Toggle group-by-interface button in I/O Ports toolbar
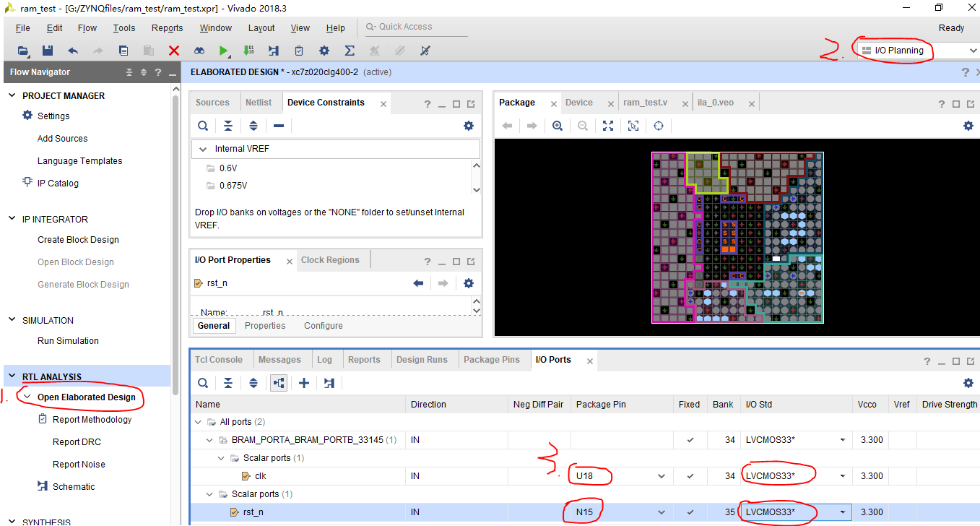 click(278, 383)
